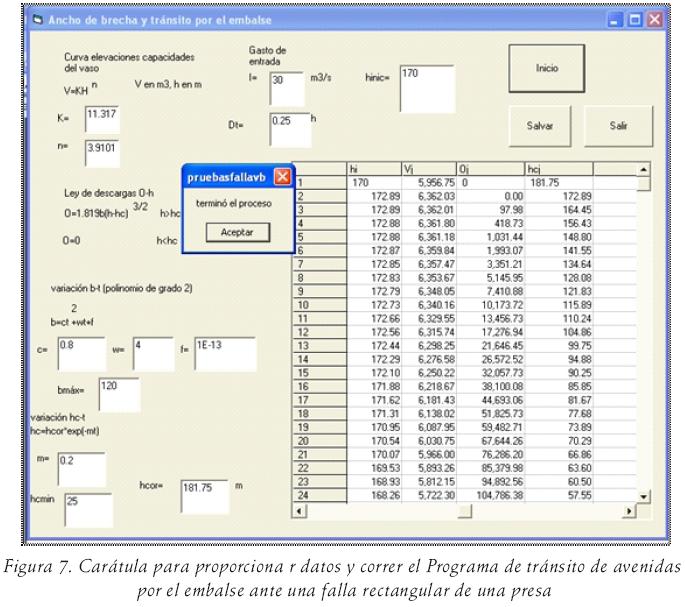Click the Inicio button

(x=545, y=69)
